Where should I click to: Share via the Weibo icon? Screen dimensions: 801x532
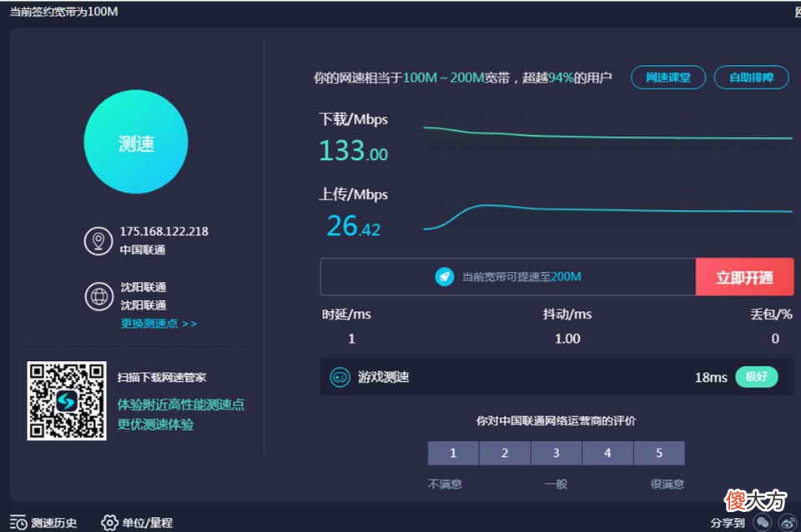[788, 523]
